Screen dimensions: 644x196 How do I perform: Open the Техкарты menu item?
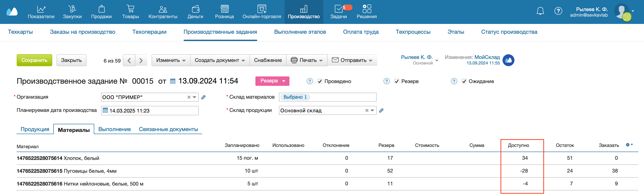click(x=21, y=32)
